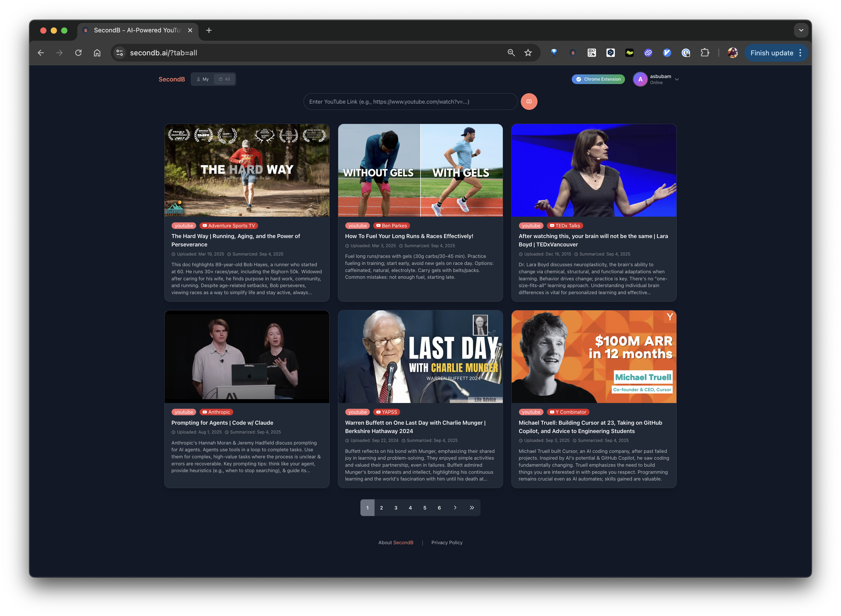The height and width of the screenshot is (616, 841).
Task: Click the Chrome Extension badge button
Action: click(598, 79)
